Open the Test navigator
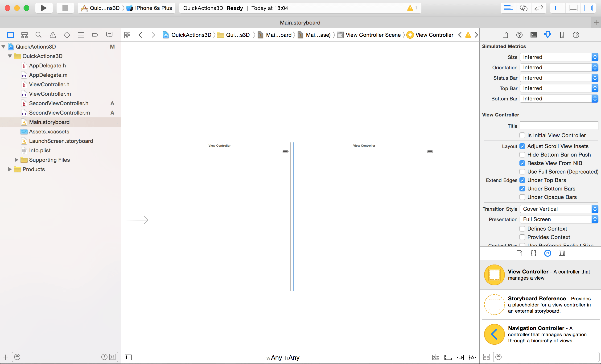The height and width of the screenshot is (364, 601). (x=67, y=35)
